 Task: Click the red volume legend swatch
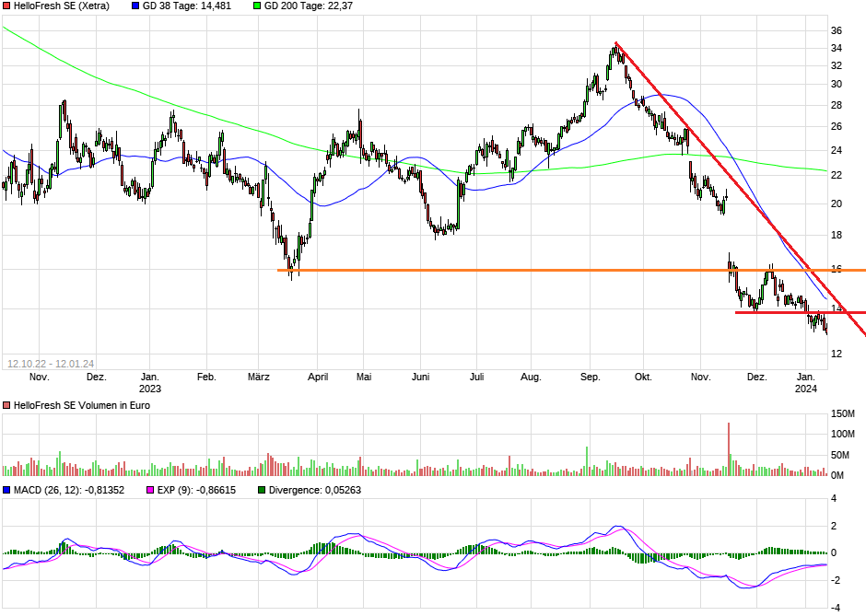coord(6,406)
